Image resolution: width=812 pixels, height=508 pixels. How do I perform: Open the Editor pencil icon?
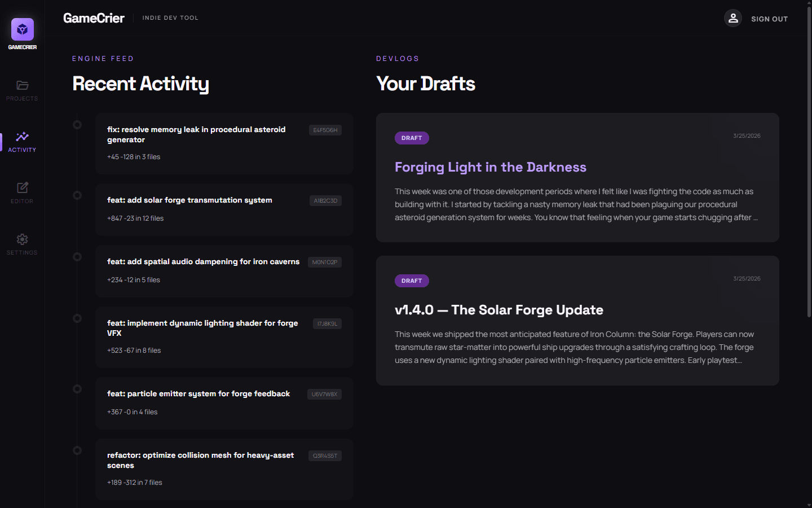click(22, 187)
